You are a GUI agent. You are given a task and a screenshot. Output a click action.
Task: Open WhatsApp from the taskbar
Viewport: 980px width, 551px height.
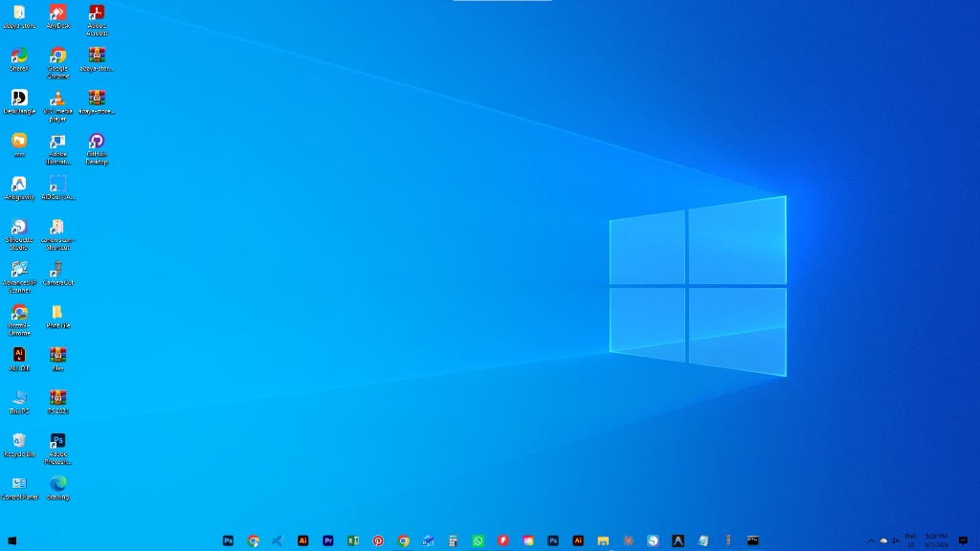click(x=479, y=541)
